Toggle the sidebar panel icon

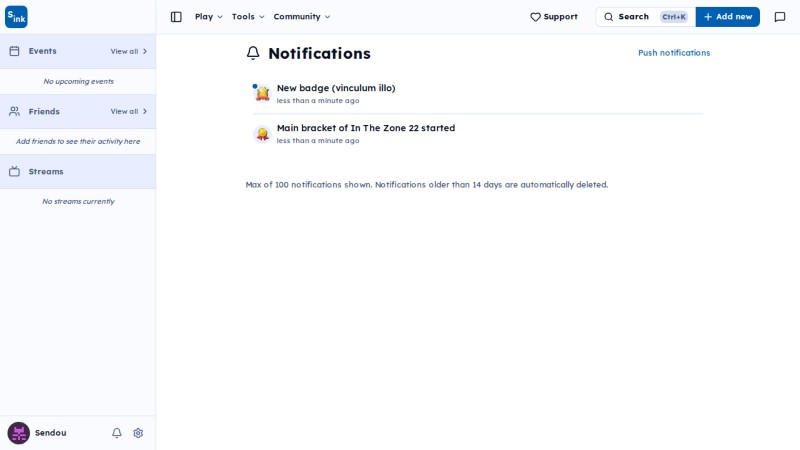[176, 17]
